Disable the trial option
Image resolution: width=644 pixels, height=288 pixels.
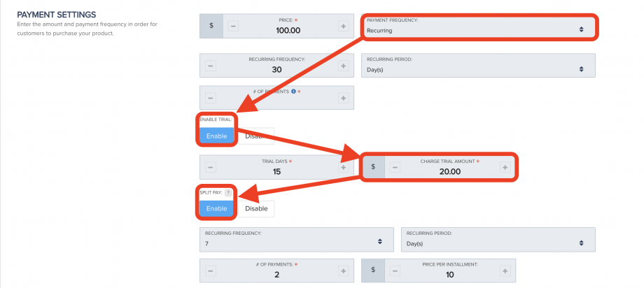pos(256,136)
